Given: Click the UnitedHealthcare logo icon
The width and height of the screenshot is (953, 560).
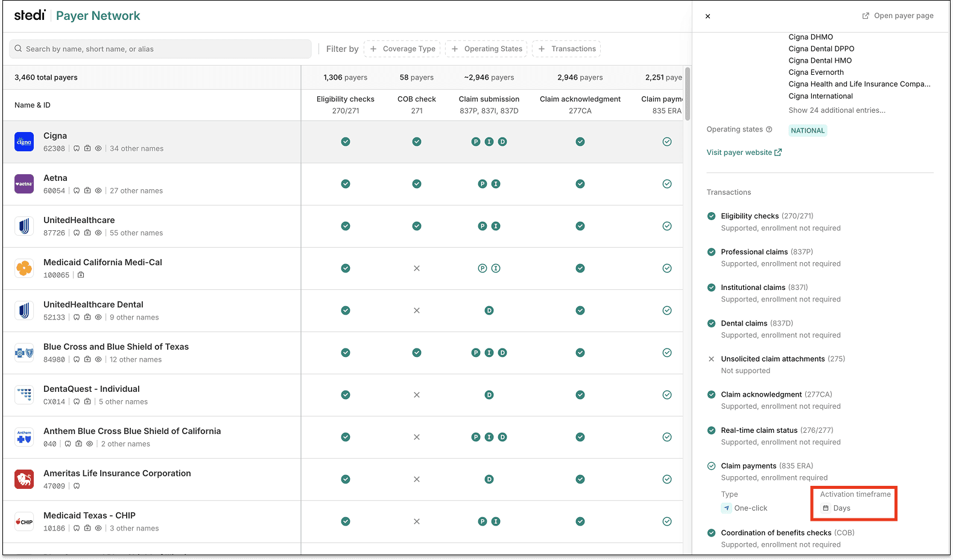Looking at the screenshot, I should click(x=24, y=226).
